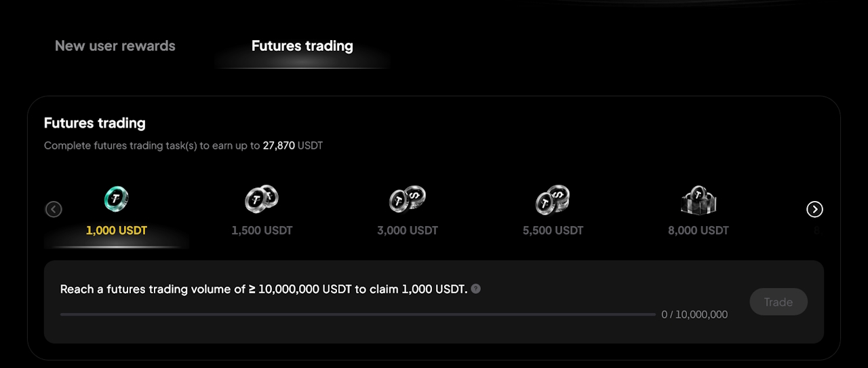Image resolution: width=868 pixels, height=368 pixels.
Task: Click the 27,870 USDT reward amount text
Action: tap(292, 145)
